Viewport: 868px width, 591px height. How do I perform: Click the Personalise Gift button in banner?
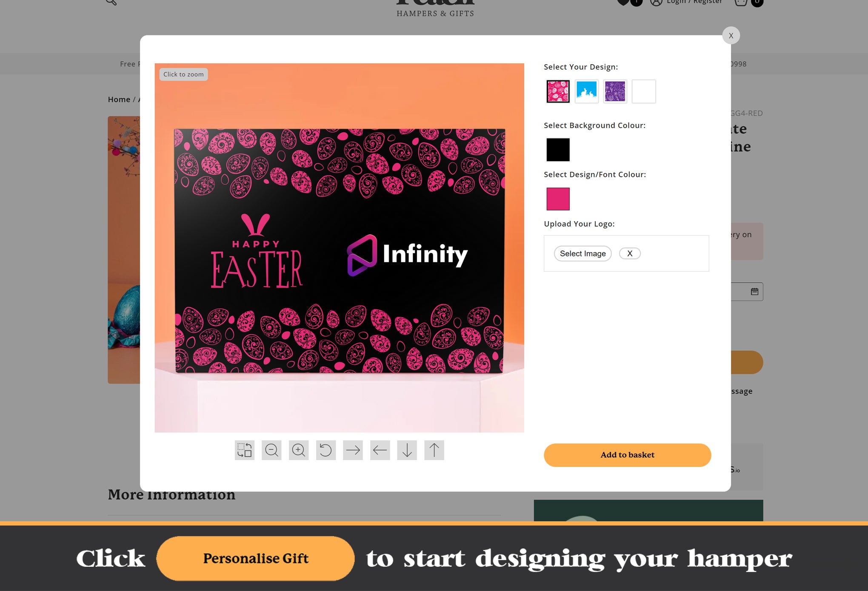coord(255,558)
